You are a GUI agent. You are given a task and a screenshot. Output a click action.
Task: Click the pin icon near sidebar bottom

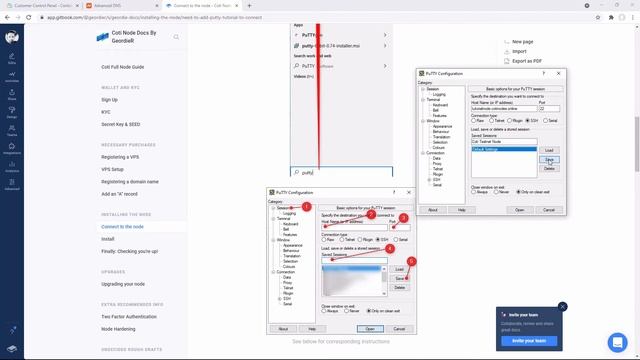pos(12,330)
